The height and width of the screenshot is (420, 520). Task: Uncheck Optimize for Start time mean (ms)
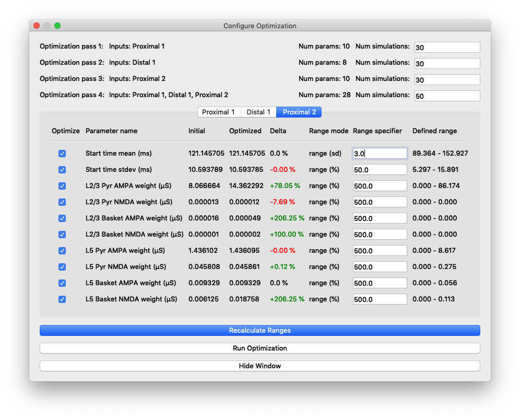click(62, 154)
